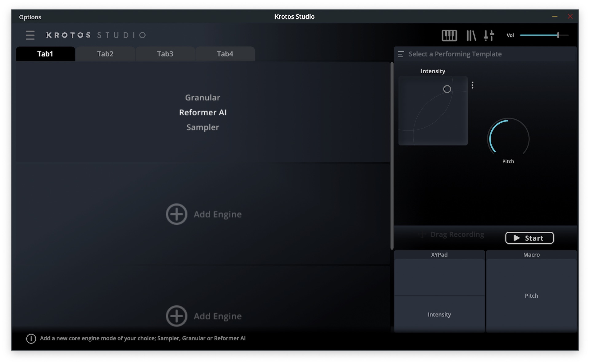This screenshot has height=364, width=590.
Task: Click the Vol slider handle
Action: (x=558, y=35)
